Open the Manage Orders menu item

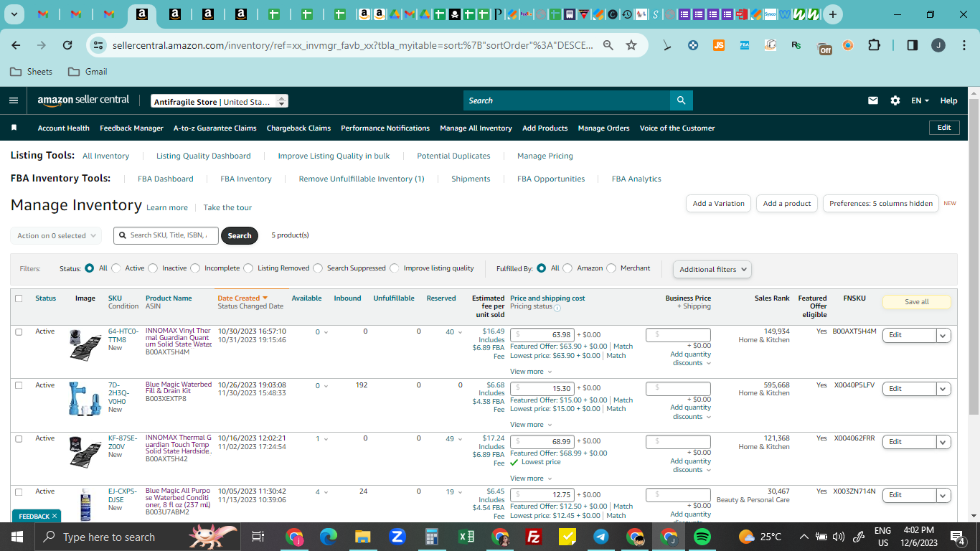pos(603,128)
